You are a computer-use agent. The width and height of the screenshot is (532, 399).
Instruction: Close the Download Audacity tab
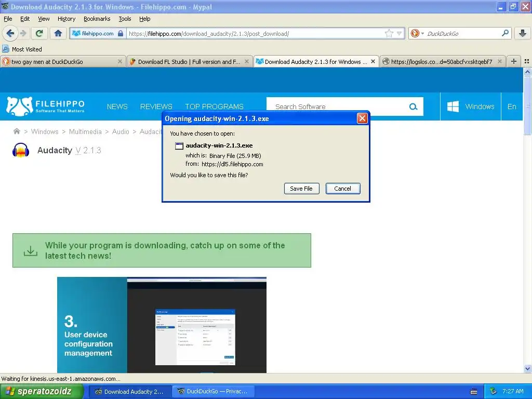click(x=373, y=61)
